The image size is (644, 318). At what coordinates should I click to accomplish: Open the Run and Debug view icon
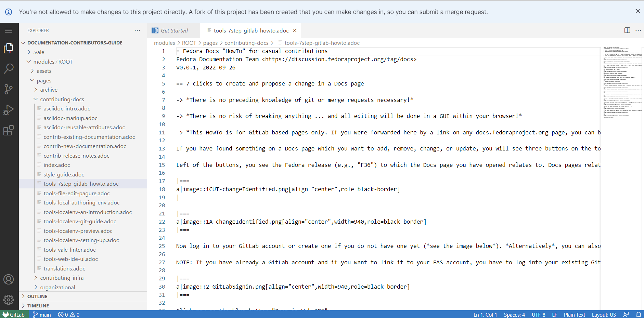tap(9, 110)
